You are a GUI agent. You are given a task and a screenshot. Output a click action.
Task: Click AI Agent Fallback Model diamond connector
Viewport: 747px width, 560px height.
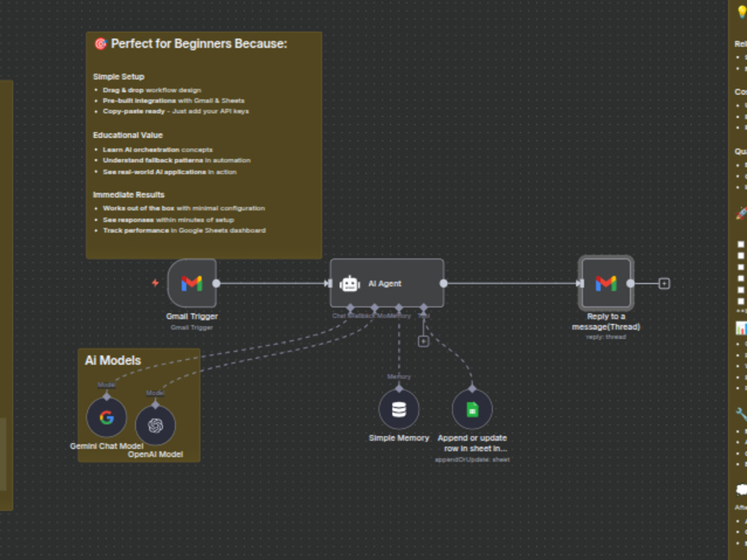click(x=374, y=308)
